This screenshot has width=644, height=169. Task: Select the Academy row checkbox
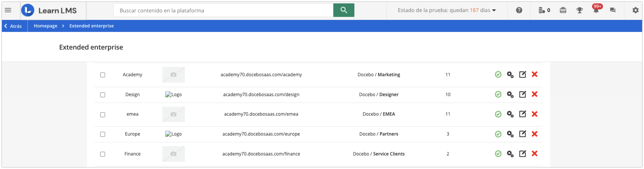coord(102,75)
